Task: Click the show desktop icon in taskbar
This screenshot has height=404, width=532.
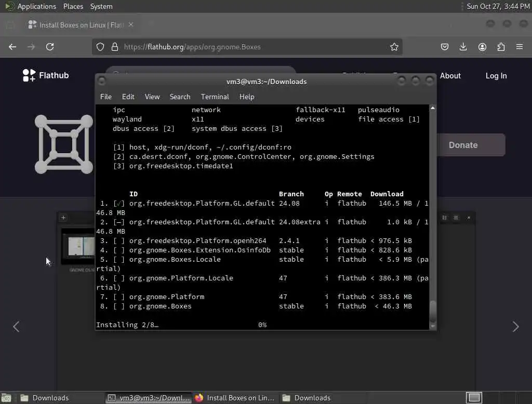Action: [x=6, y=398]
